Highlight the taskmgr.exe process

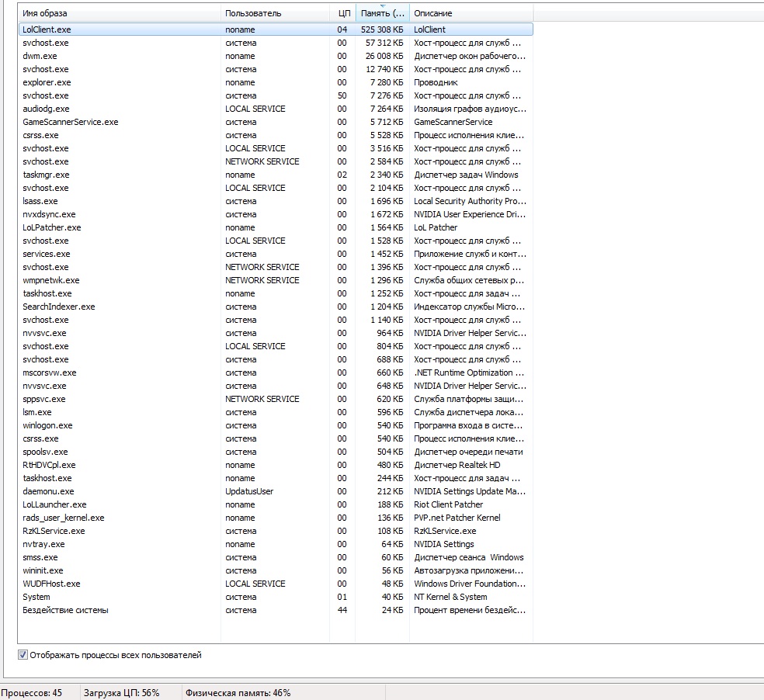[47, 175]
